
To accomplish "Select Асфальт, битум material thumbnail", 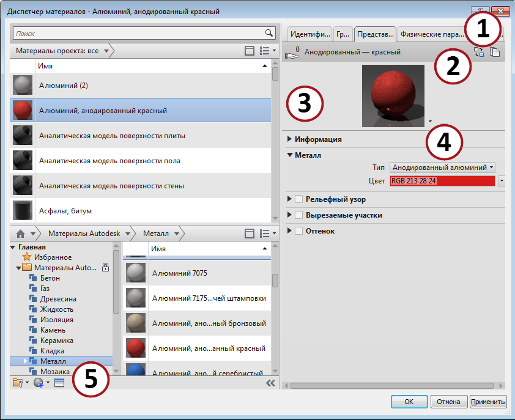I will [x=23, y=210].
